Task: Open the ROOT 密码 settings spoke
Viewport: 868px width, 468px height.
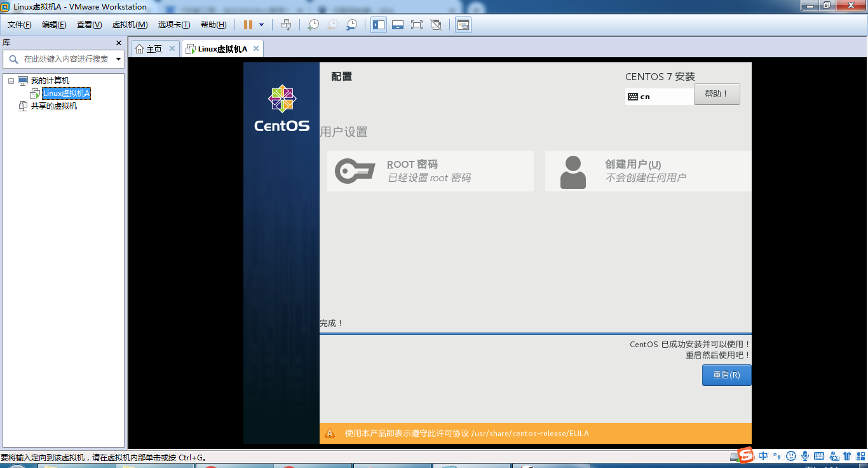Action: (x=430, y=171)
